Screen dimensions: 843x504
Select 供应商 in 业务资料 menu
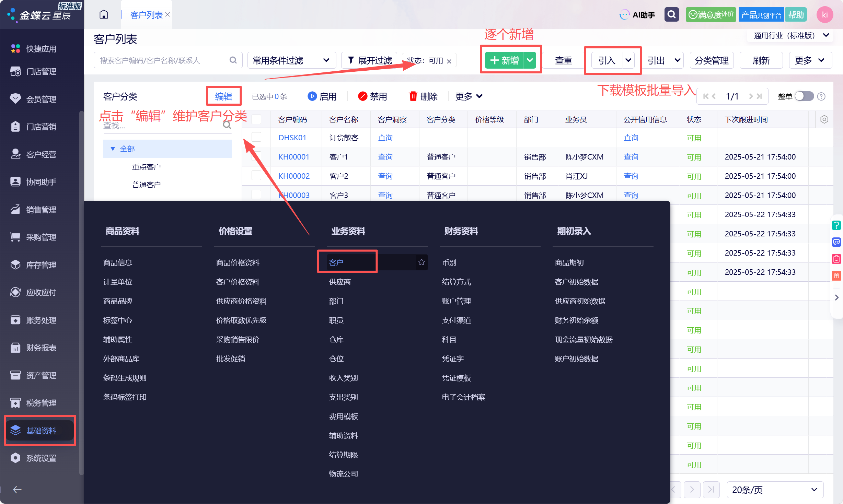click(x=340, y=282)
